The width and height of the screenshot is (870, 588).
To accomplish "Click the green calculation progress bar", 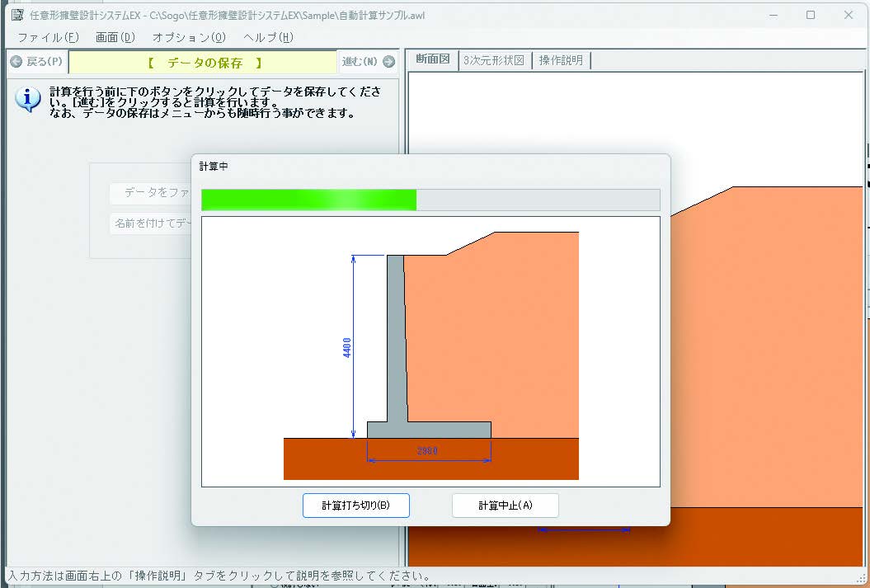I will pos(430,200).
